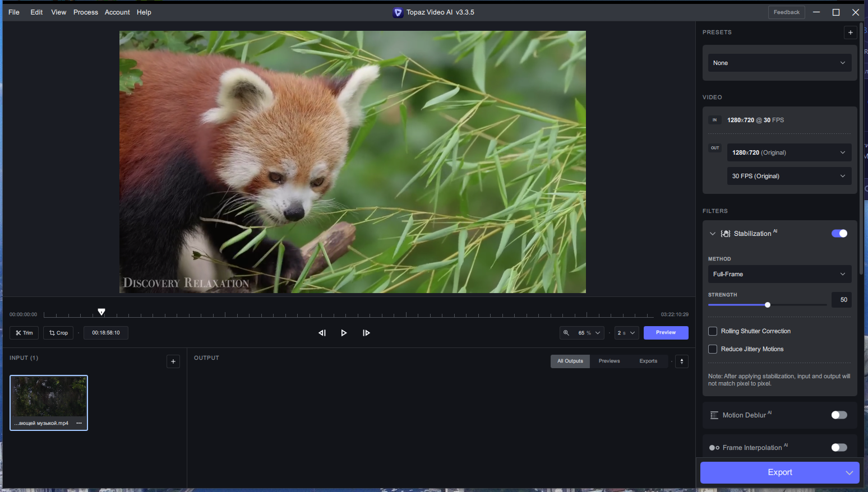Click the Trim scissors tool
868x492 pixels.
[24, 333]
